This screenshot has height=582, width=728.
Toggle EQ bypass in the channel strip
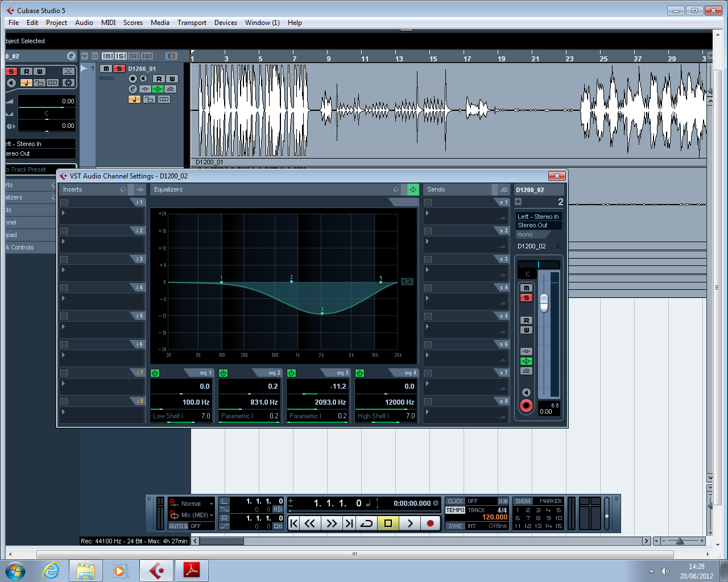coord(527,361)
